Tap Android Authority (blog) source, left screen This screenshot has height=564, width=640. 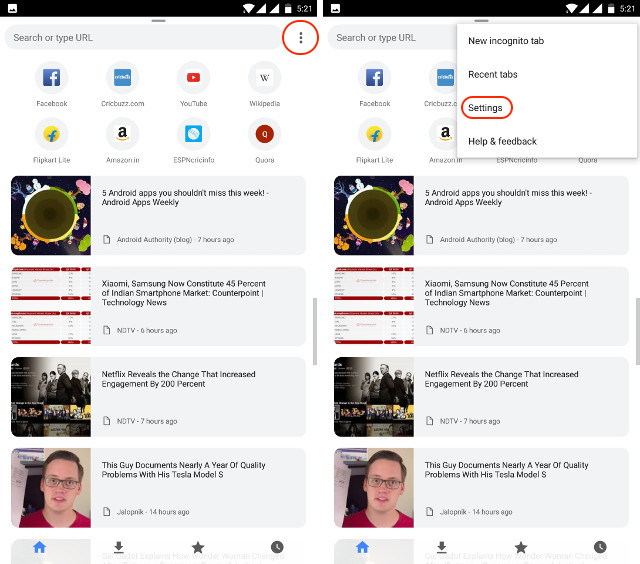click(154, 240)
